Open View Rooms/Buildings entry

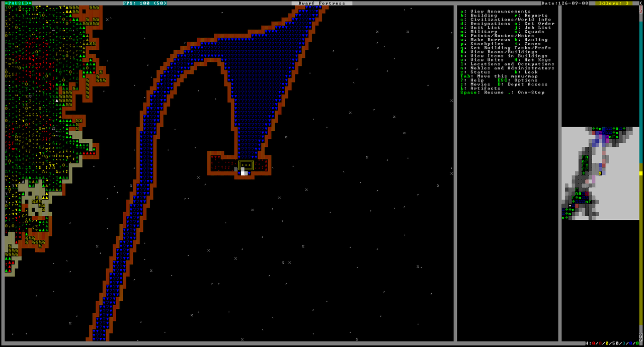click(x=499, y=52)
